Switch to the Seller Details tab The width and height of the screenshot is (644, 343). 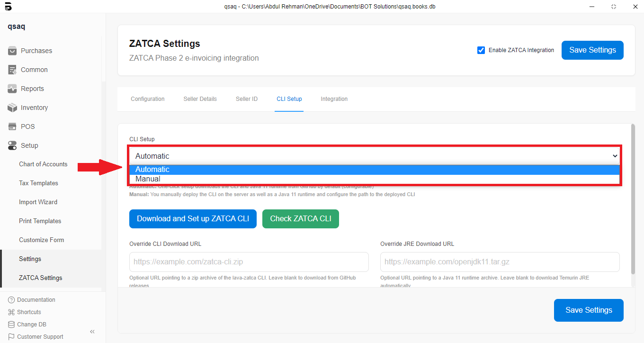coord(200,99)
